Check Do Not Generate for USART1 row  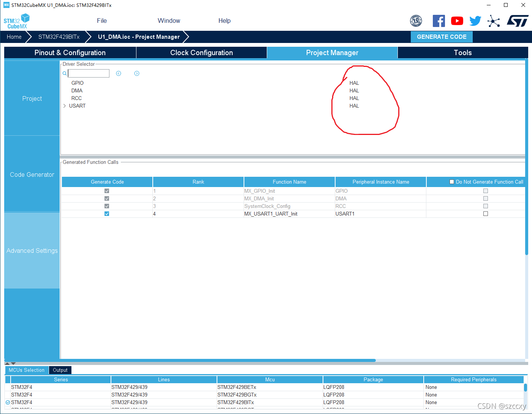[486, 214]
